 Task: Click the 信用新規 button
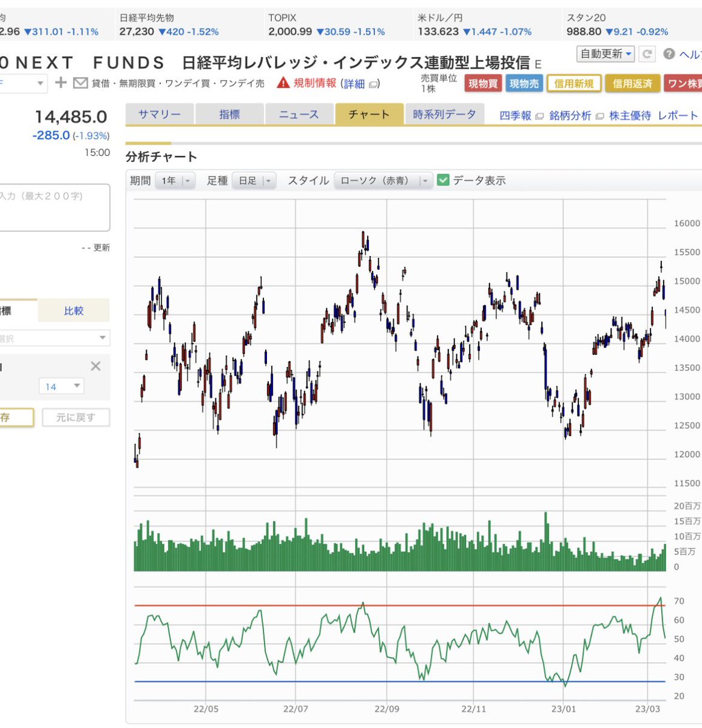pyautogui.click(x=574, y=84)
